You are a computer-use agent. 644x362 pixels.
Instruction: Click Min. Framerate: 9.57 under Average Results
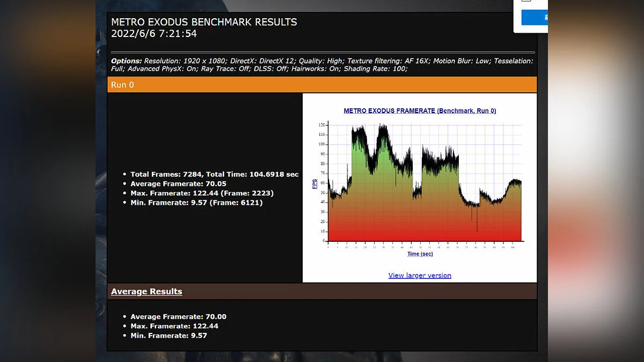[x=169, y=336]
